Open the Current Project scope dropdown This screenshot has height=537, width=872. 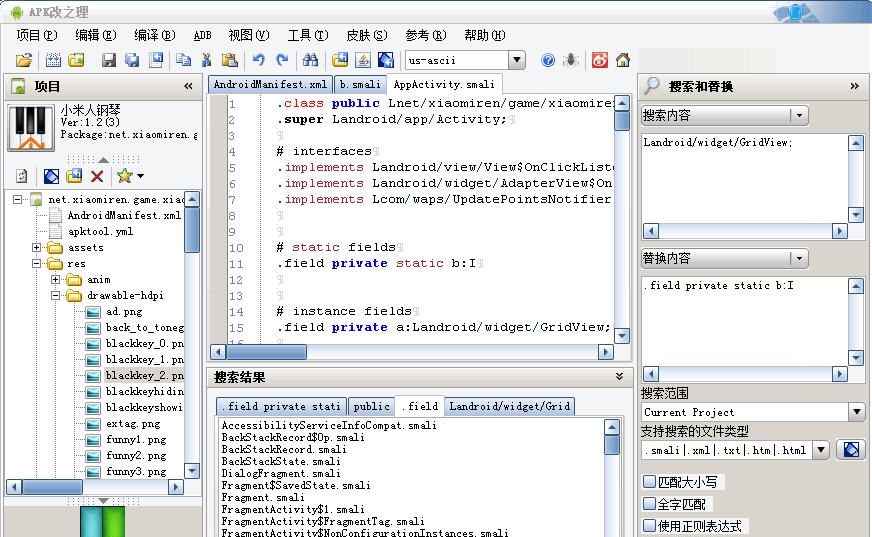click(856, 412)
